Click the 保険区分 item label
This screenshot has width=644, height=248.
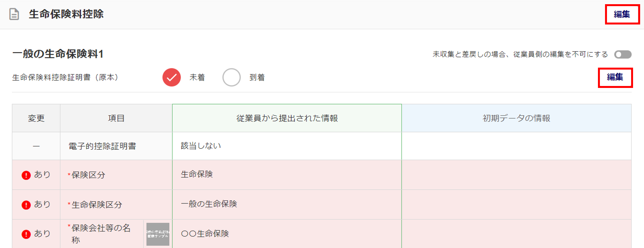[88, 175]
